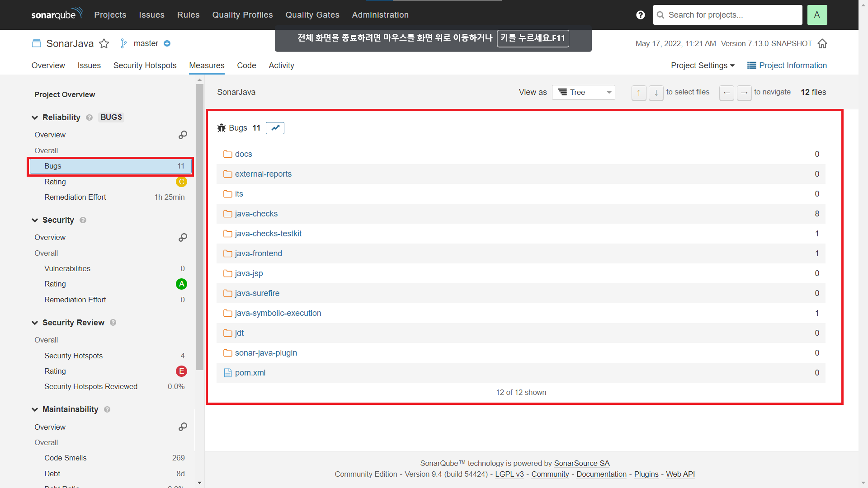Open the Reliability overview bubble chart icon
This screenshot has height=488, width=868.
tap(183, 135)
